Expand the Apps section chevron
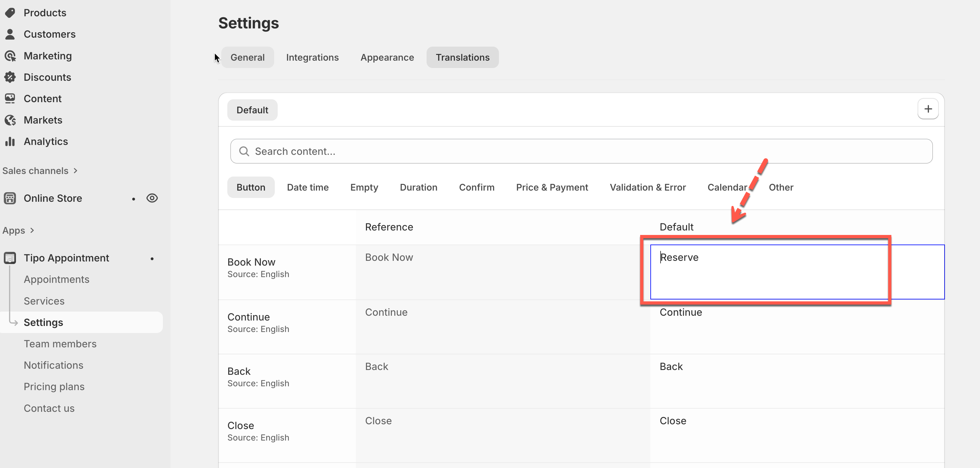This screenshot has height=468, width=980. coord(32,230)
